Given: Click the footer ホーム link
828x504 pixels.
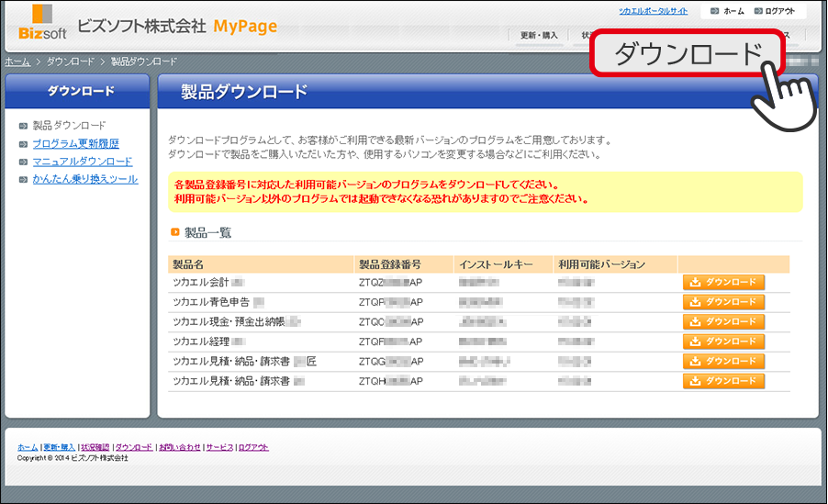Looking at the screenshot, I should (28, 447).
